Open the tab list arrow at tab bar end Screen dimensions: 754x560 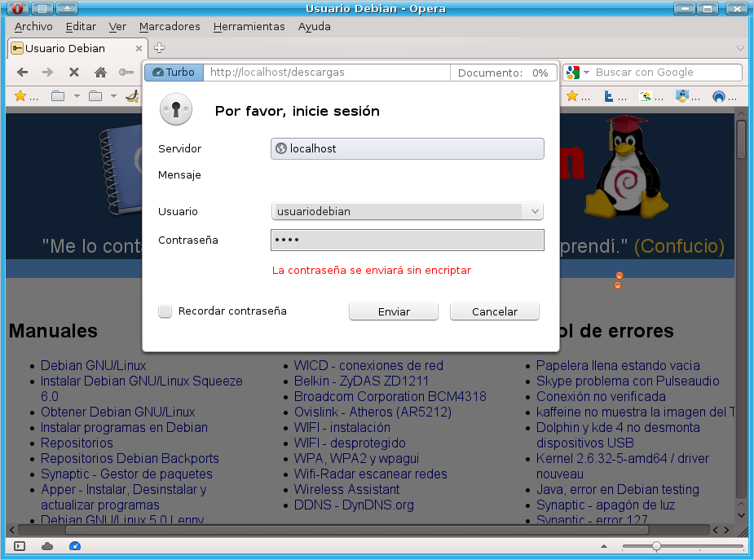click(x=740, y=48)
